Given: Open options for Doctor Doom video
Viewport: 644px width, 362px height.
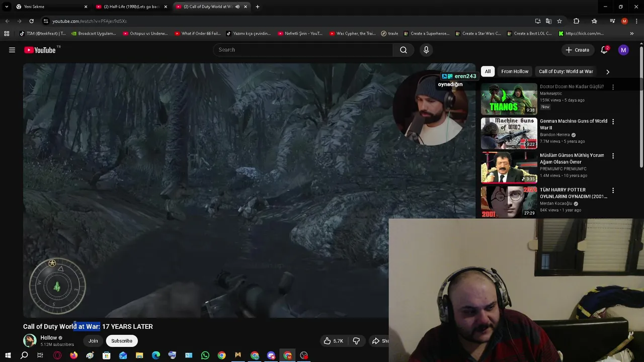Looking at the screenshot, I should [613, 87].
